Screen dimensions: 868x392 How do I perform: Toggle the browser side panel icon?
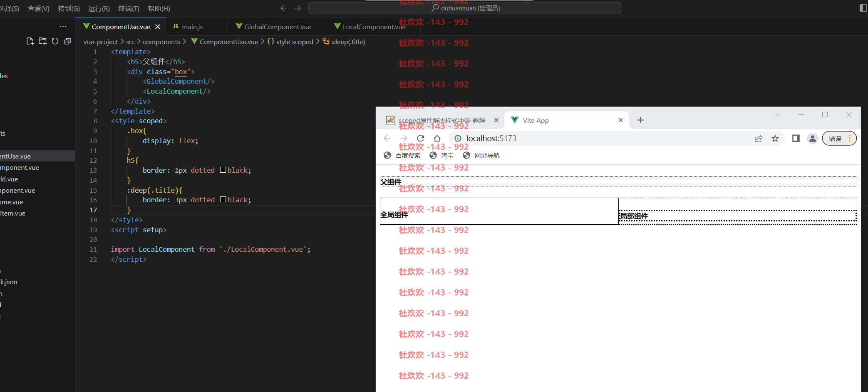(x=796, y=139)
